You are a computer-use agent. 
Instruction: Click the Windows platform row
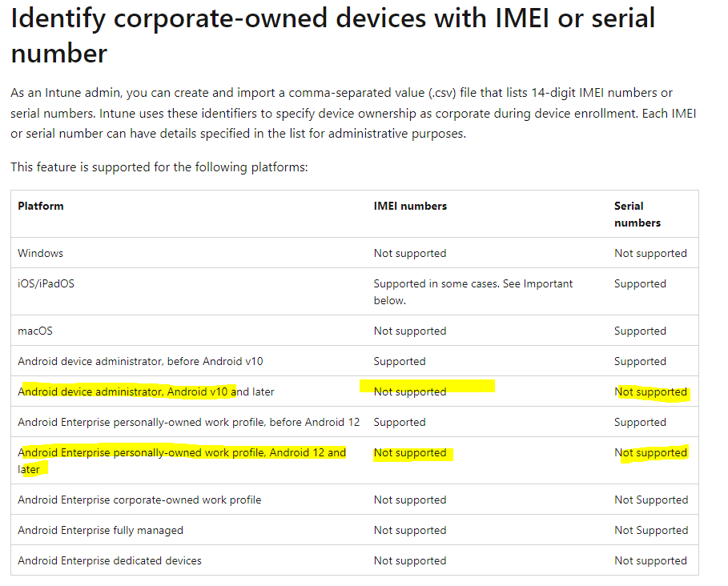pos(355,253)
